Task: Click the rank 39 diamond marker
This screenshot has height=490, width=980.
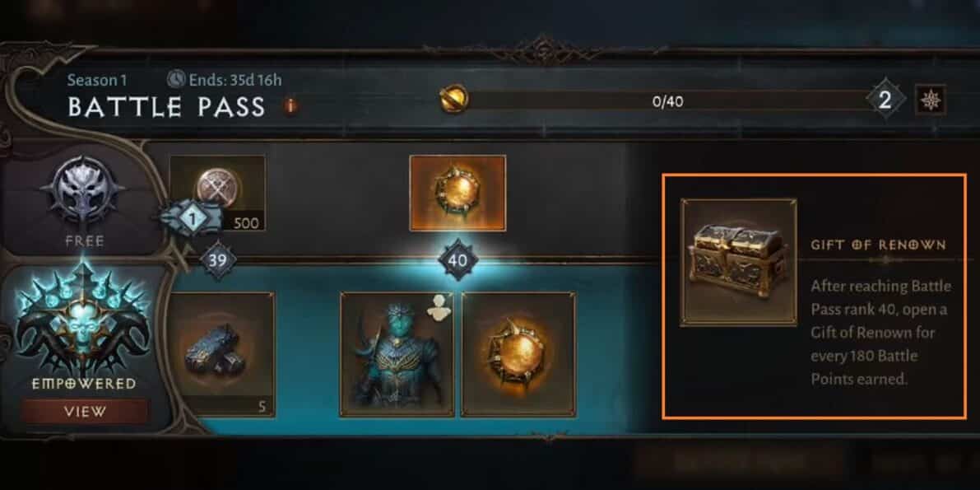Action: point(218,259)
